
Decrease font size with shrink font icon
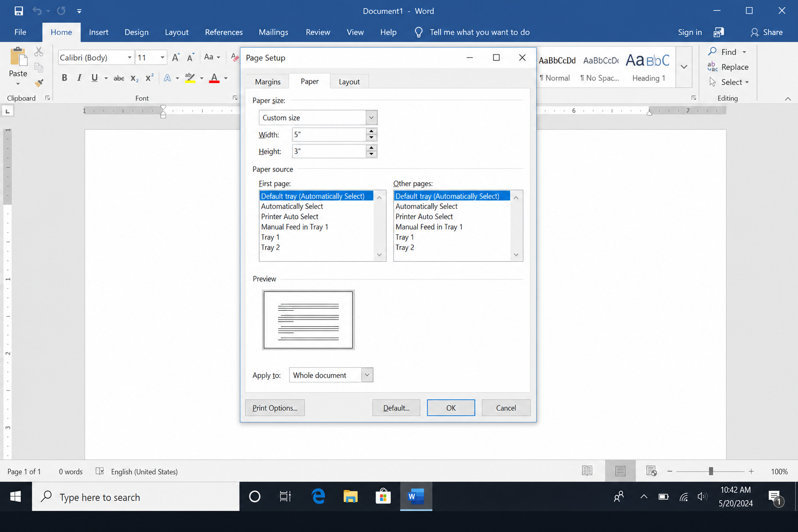click(x=191, y=57)
